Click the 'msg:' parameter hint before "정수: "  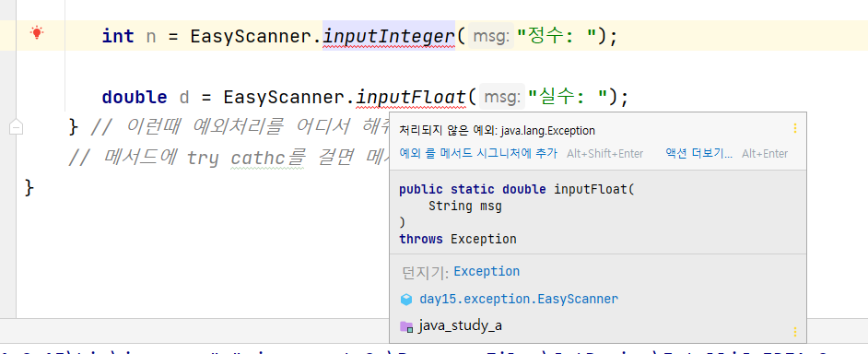click(x=491, y=37)
